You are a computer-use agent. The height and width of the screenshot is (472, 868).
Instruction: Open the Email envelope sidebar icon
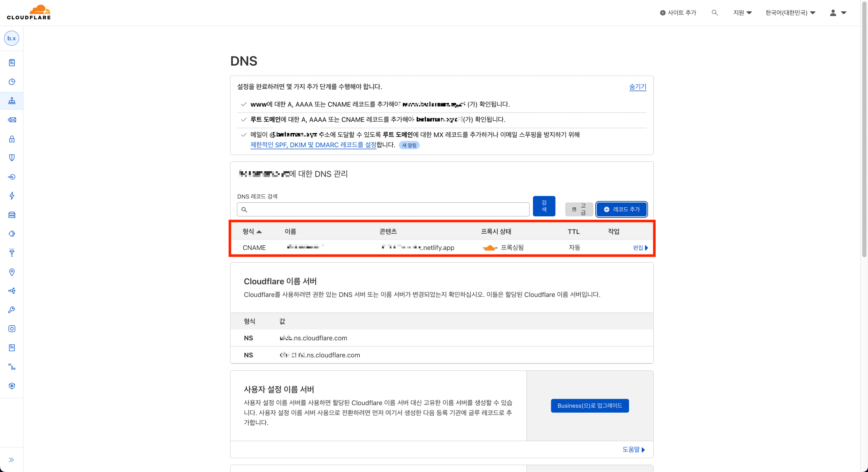(x=12, y=120)
